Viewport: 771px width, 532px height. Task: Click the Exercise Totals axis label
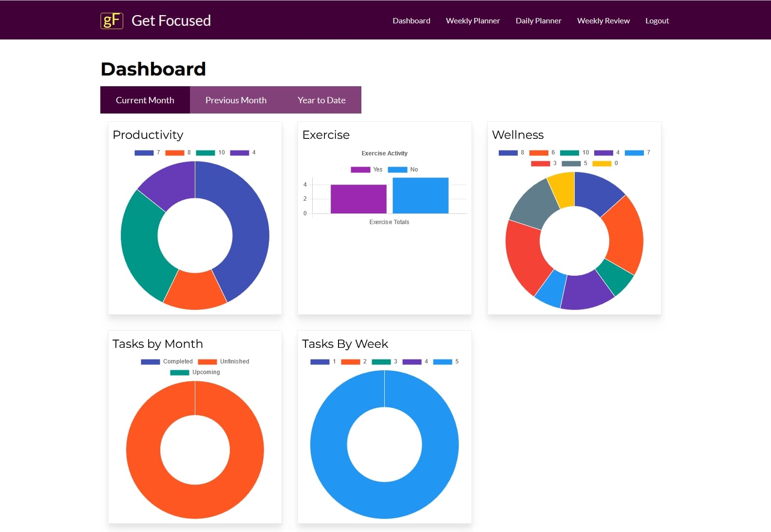tap(389, 222)
